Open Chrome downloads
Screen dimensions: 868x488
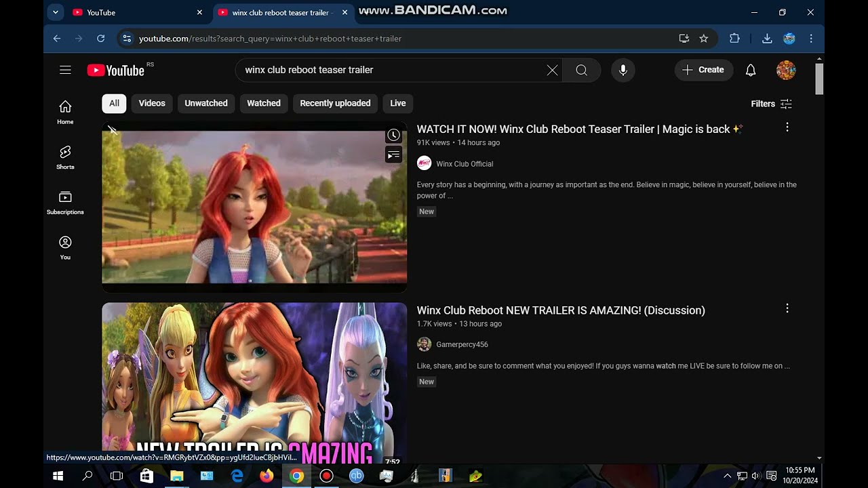tap(767, 39)
